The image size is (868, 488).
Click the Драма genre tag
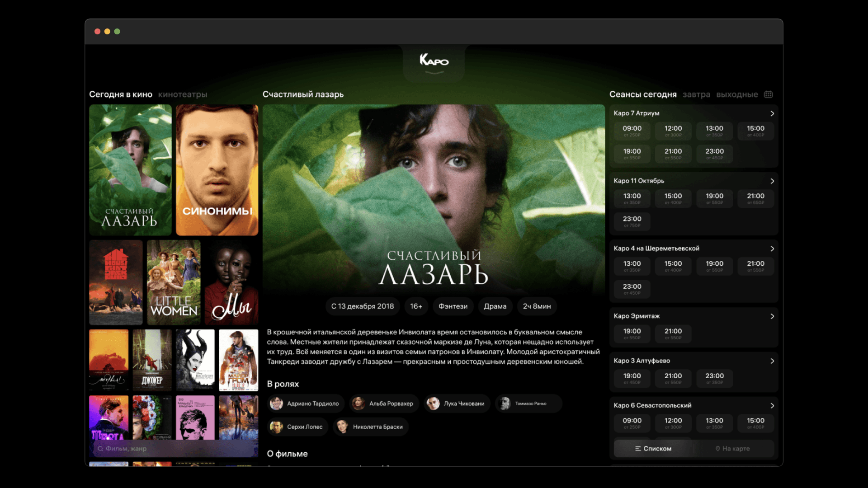(x=495, y=306)
